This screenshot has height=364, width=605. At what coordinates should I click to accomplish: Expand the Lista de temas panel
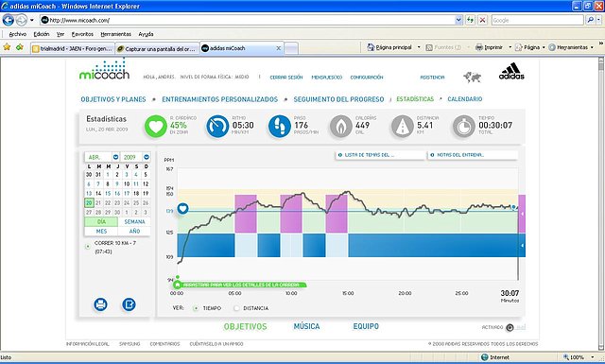tap(380, 155)
